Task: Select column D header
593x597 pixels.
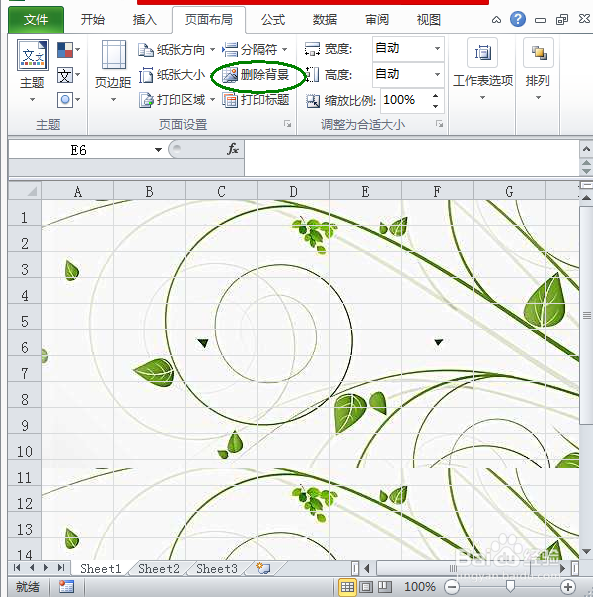Action: pyautogui.click(x=293, y=191)
